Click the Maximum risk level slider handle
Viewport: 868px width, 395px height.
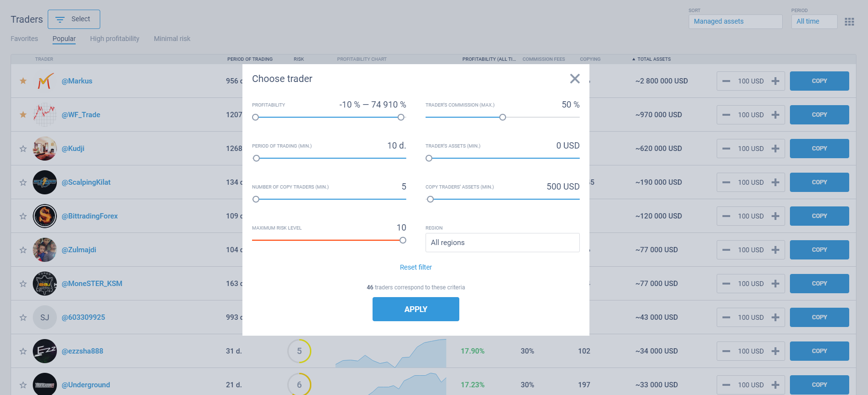(x=403, y=240)
